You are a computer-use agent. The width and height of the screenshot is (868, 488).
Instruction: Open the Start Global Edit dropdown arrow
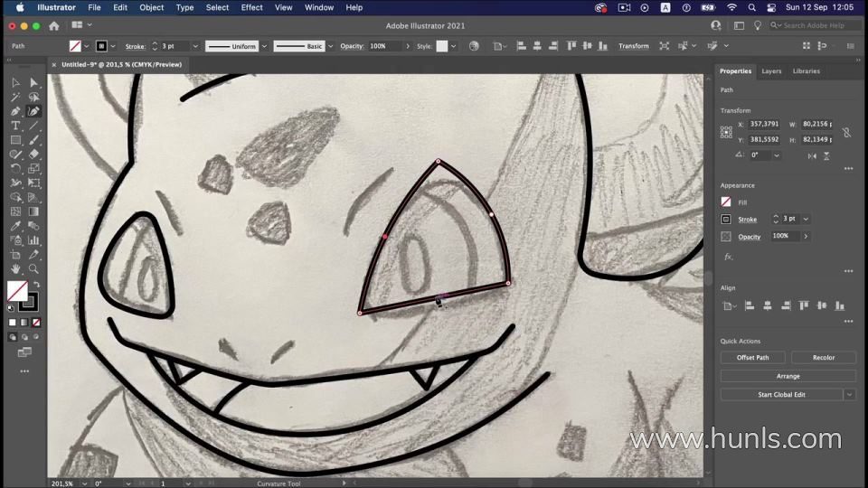849,395
